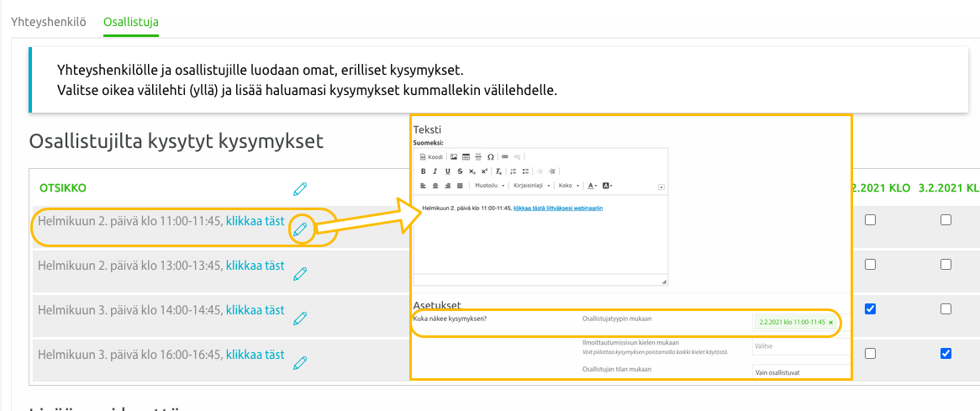Click the insert link toolbar icon

505,157
